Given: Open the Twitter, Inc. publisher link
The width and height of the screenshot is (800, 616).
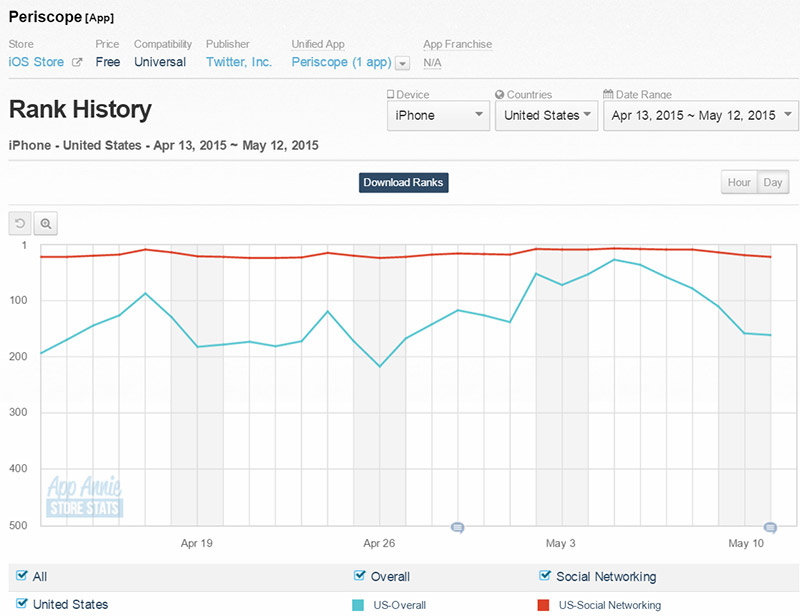Looking at the screenshot, I should coord(239,62).
